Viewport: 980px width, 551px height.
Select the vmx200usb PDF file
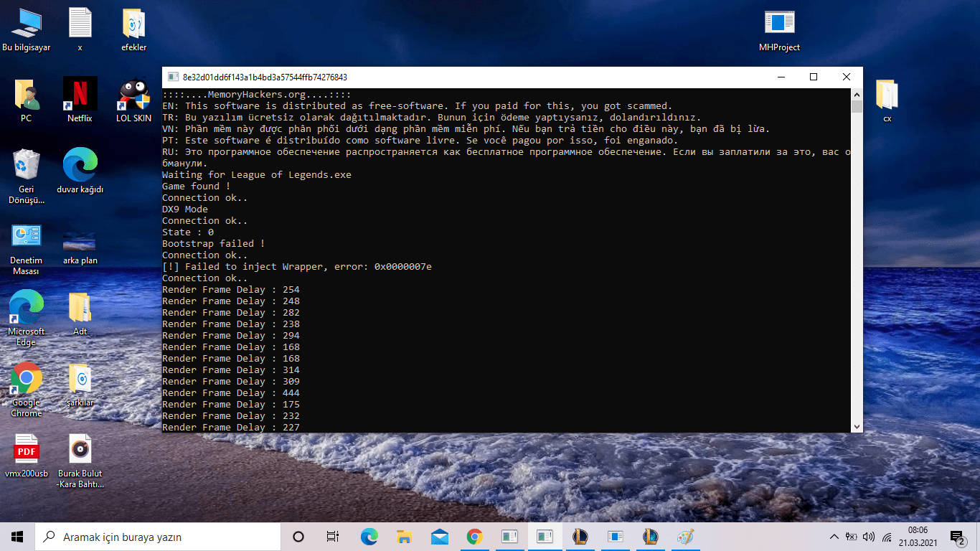point(27,456)
